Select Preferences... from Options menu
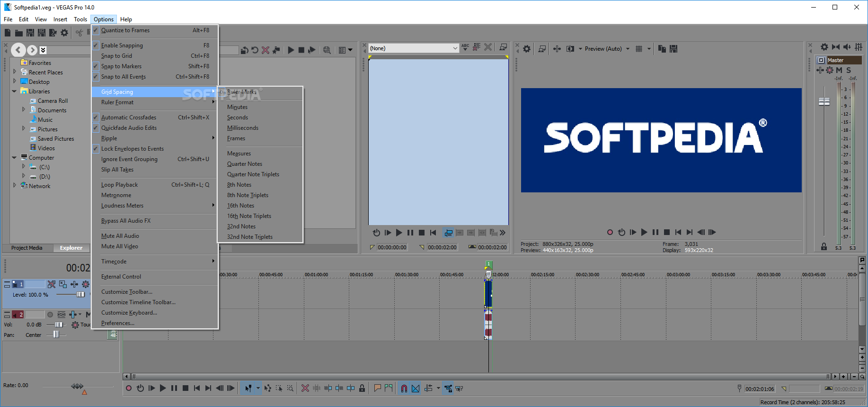The image size is (868, 407). tap(155, 323)
